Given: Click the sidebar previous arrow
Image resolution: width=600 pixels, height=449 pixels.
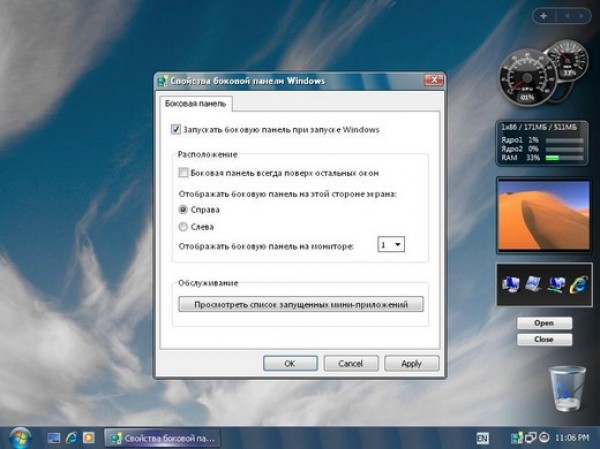Looking at the screenshot, I should (567, 16).
